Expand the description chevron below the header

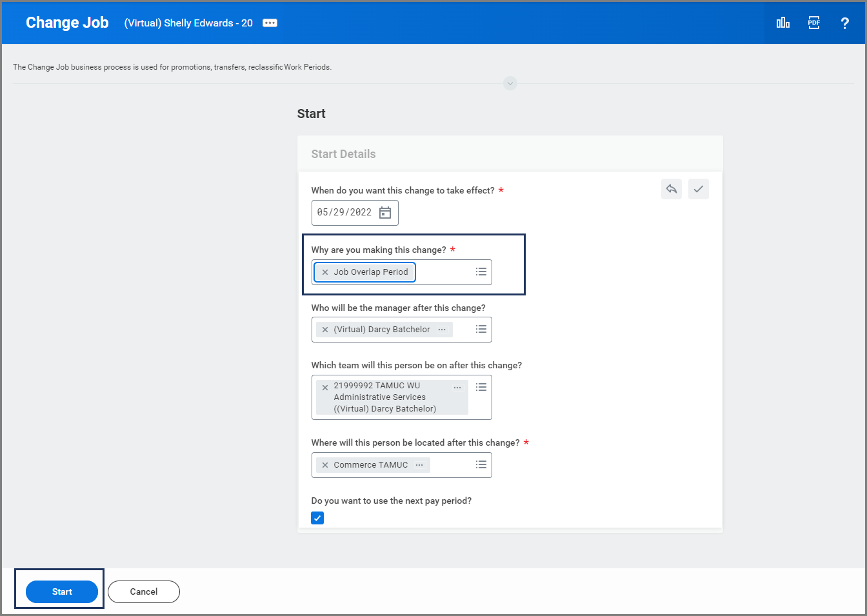click(510, 83)
